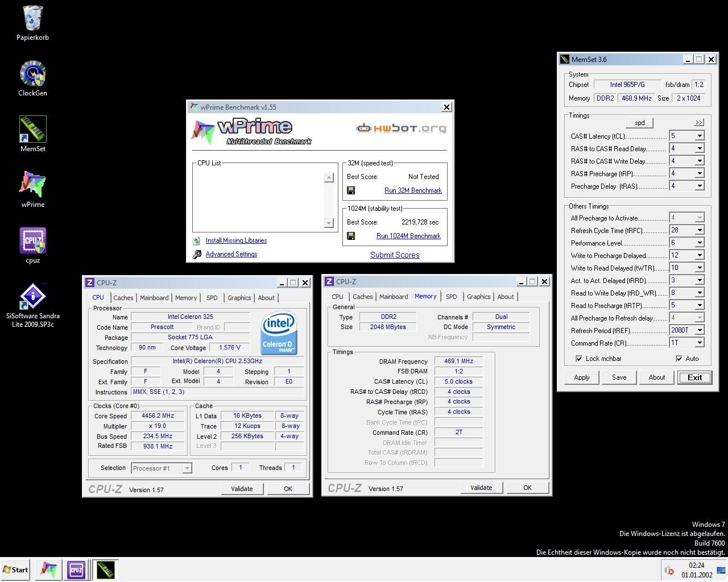
Task: Open the Read to Write Delay (tRD_WR) dropdown
Action: pos(700,293)
